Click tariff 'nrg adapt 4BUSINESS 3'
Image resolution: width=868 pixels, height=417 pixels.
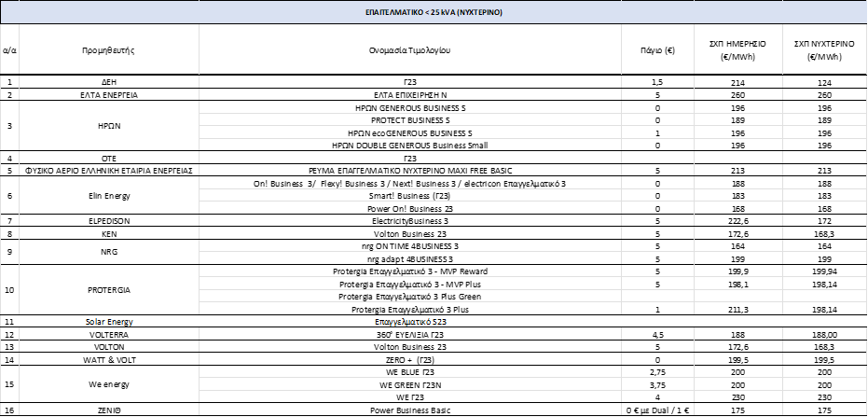(x=409, y=258)
